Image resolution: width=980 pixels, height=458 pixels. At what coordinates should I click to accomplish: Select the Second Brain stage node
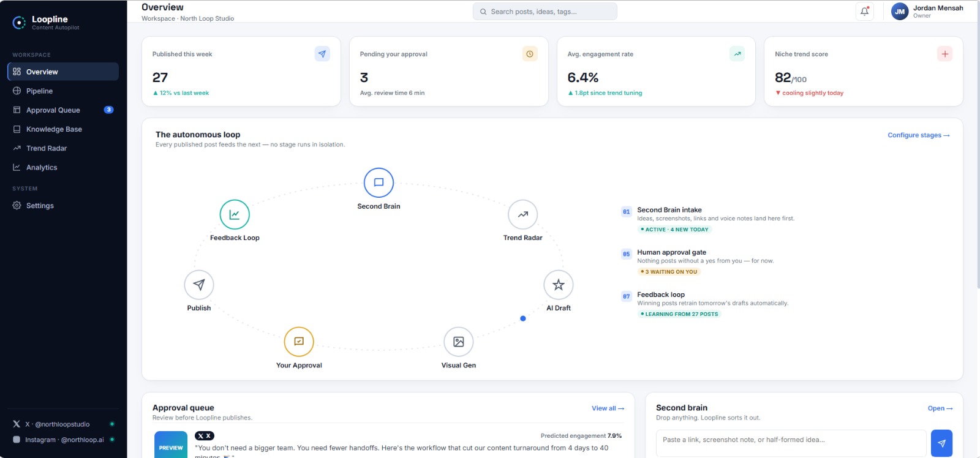pos(379,182)
